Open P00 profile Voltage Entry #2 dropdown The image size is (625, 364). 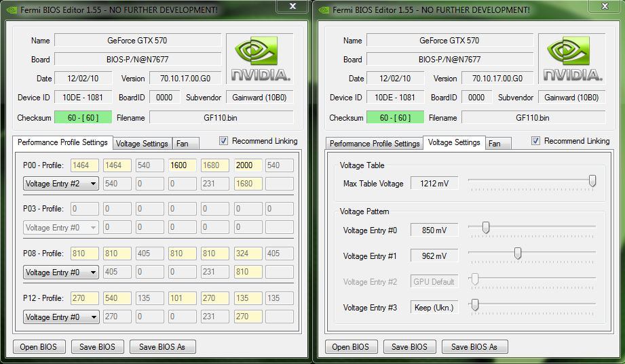61,184
